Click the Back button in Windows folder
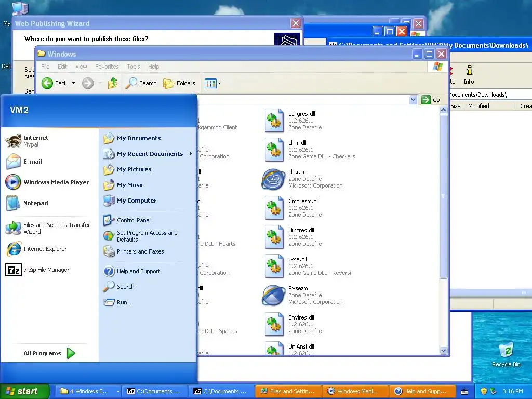Screen dimensions: 532x399 pyautogui.click(x=54, y=83)
